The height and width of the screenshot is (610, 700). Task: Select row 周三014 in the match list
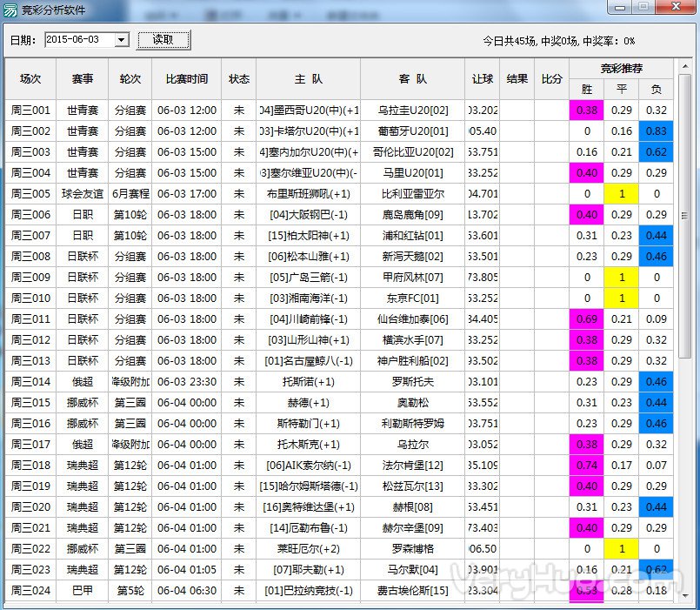(x=30, y=382)
